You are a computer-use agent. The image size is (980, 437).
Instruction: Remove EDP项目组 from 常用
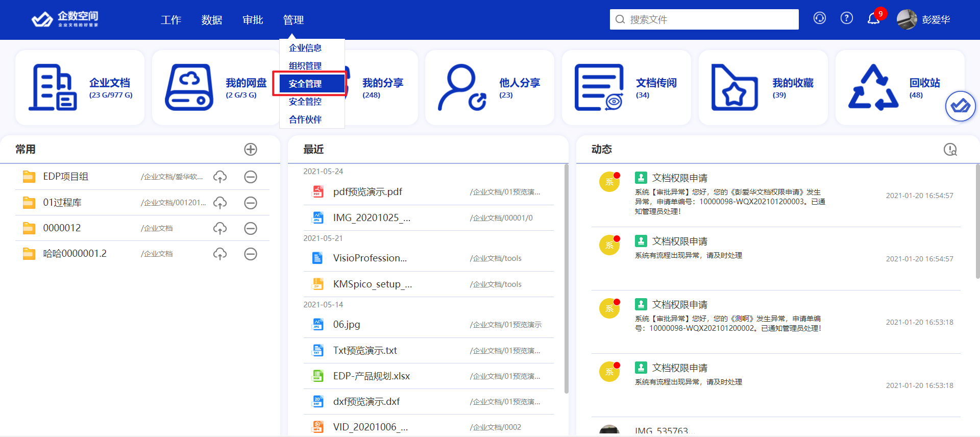(250, 177)
